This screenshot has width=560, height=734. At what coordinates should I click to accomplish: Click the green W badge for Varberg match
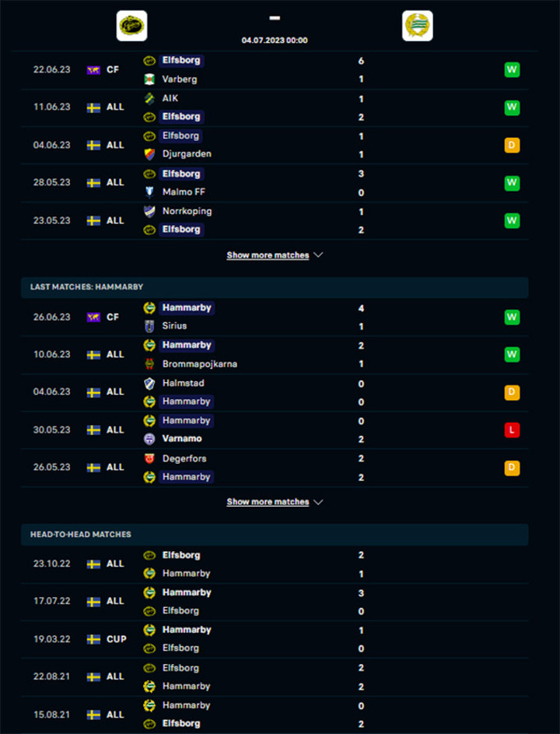(x=512, y=70)
